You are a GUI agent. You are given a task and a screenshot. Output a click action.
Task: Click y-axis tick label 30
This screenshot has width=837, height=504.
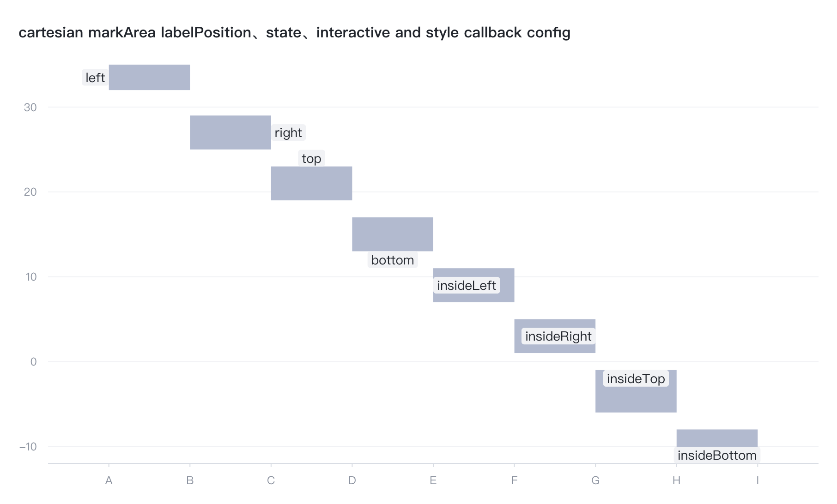coord(30,107)
